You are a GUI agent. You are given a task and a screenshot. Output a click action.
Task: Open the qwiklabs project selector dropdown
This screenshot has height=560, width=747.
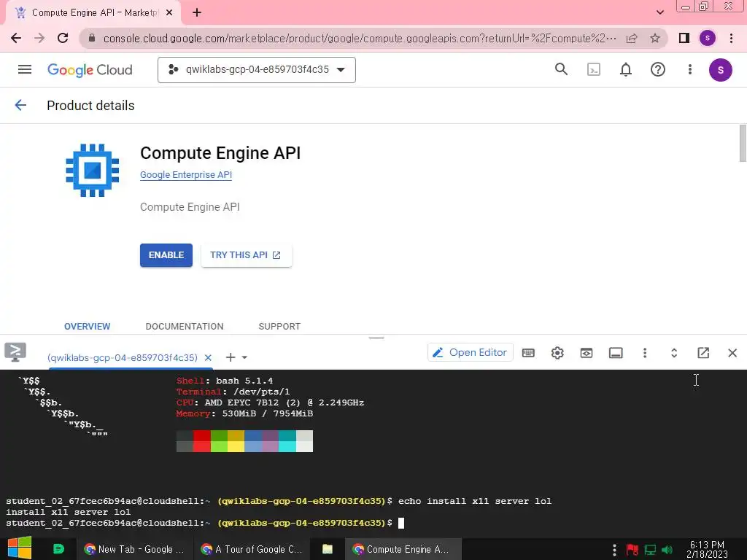click(x=257, y=70)
